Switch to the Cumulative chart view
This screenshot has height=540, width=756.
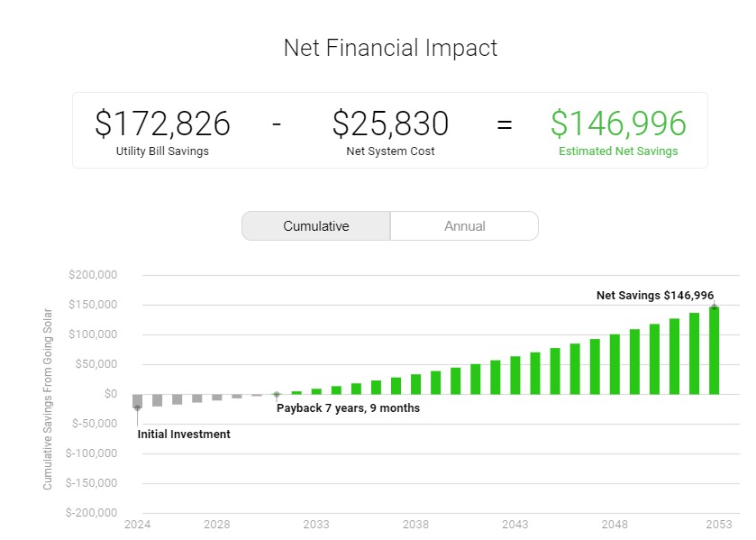[x=315, y=226]
